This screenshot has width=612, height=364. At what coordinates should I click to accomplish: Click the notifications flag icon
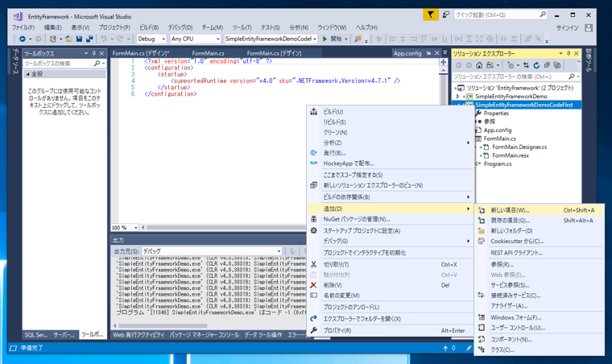431,14
